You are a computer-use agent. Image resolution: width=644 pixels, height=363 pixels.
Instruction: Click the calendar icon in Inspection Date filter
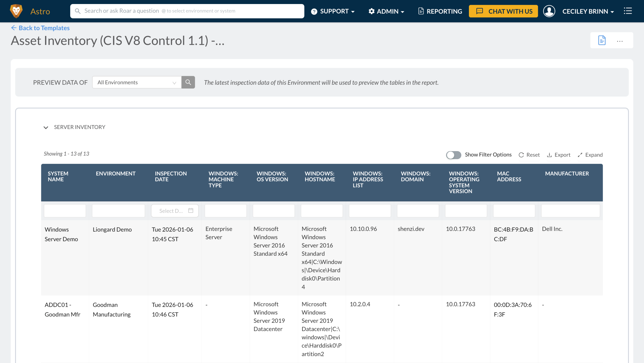tap(191, 210)
